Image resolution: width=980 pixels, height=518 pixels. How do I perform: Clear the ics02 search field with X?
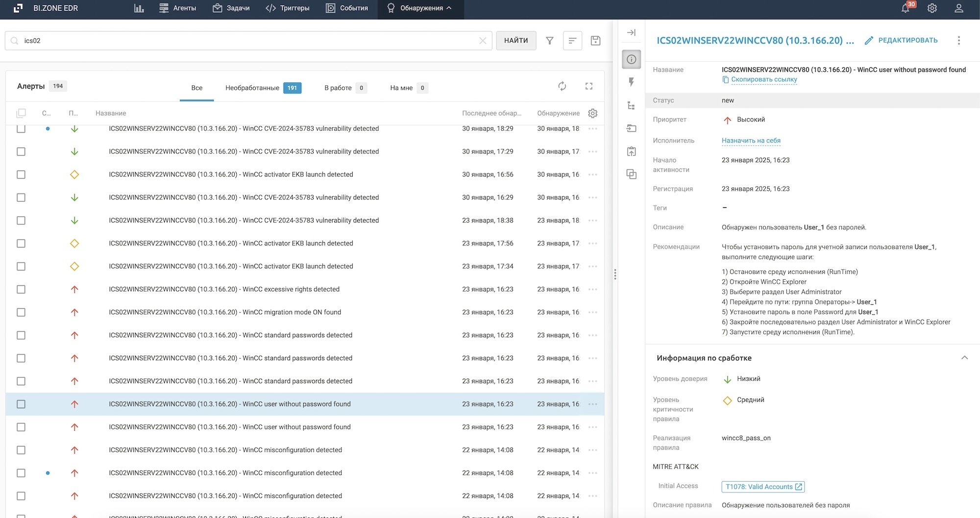point(483,41)
